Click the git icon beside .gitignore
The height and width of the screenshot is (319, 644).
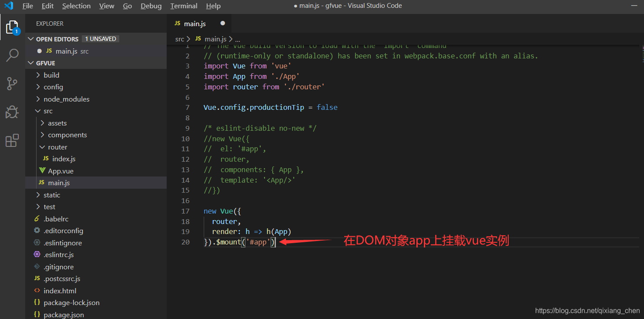coord(37,267)
